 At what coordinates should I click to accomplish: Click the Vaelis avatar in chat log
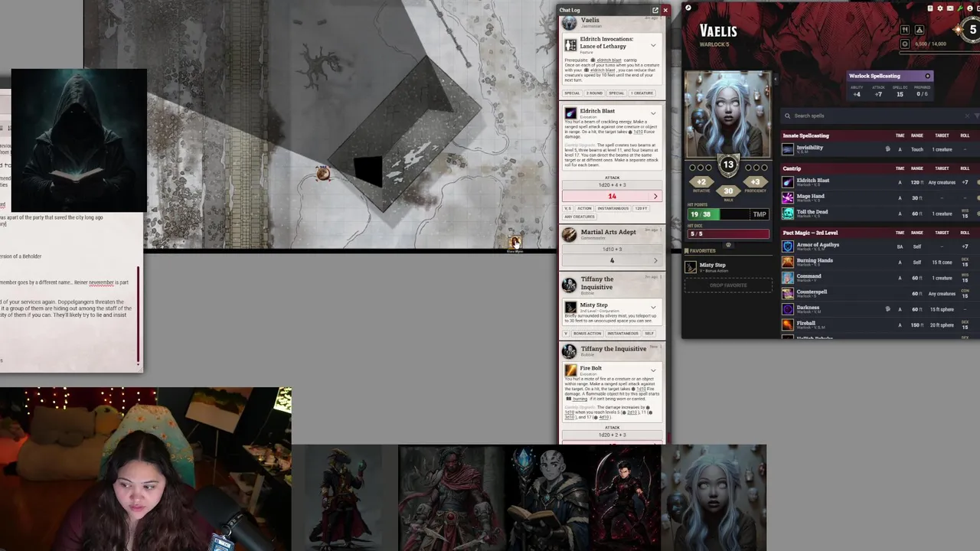point(569,23)
